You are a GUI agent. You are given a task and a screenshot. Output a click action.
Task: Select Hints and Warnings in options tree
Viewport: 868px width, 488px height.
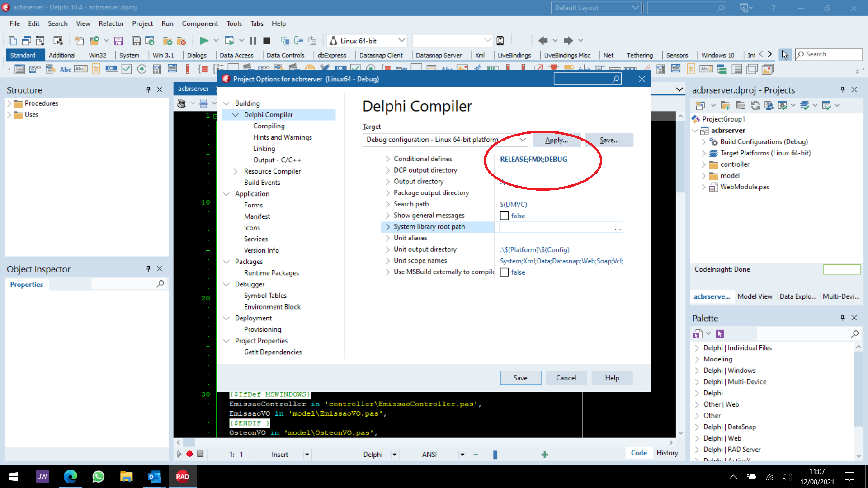pyautogui.click(x=282, y=137)
